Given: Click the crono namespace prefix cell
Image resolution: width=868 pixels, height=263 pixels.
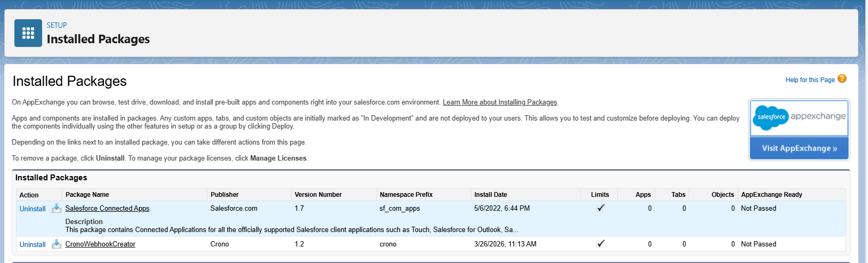Looking at the screenshot, I should click(388, 244).
